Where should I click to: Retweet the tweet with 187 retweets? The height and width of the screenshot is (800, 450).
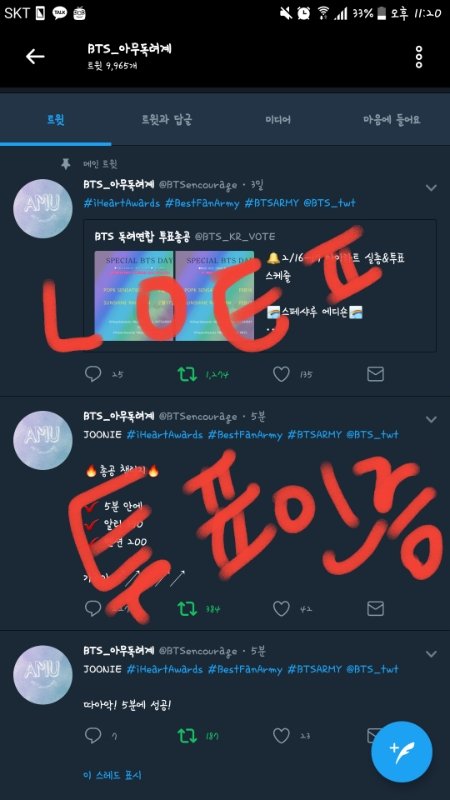pyautogui.click(x=187, y=735)
